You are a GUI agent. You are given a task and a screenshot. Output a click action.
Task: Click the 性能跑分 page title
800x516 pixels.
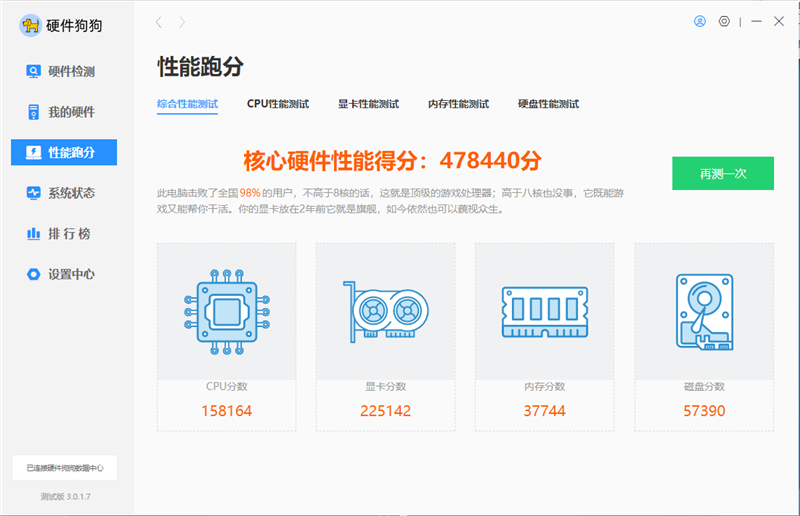pyautogui.click(x=201, y=66)
